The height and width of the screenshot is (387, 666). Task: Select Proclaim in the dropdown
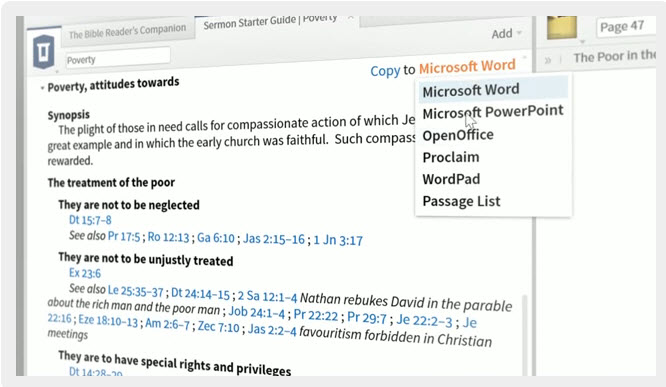[x=451, y=157]
